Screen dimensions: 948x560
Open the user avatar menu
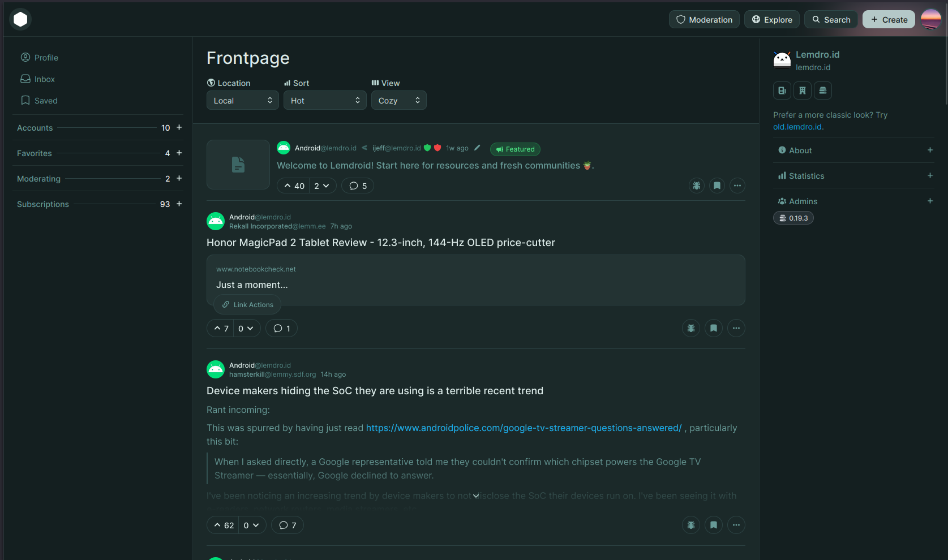click(x=930, y=19)
